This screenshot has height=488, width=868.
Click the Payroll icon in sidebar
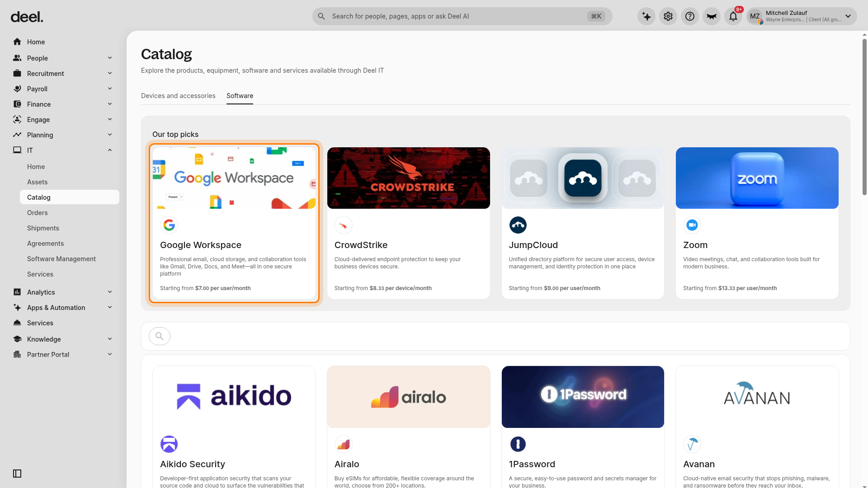17,89
